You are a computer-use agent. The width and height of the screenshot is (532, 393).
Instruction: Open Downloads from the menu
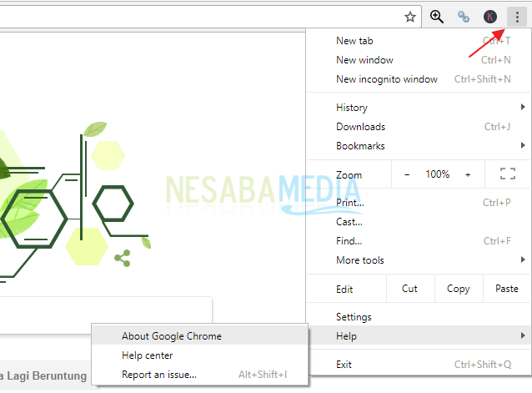tap(419, 127)
